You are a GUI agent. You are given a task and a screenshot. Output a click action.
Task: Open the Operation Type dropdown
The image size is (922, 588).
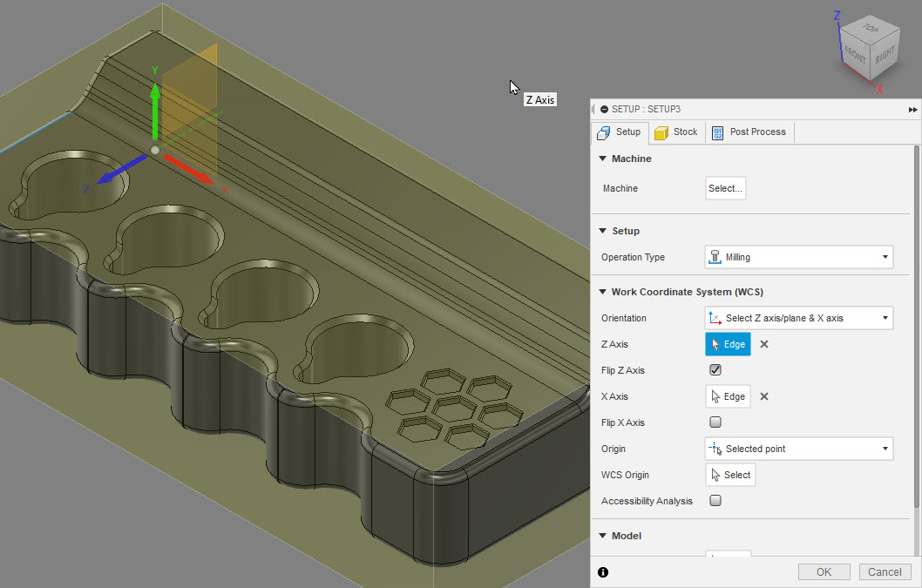[885, 257]
